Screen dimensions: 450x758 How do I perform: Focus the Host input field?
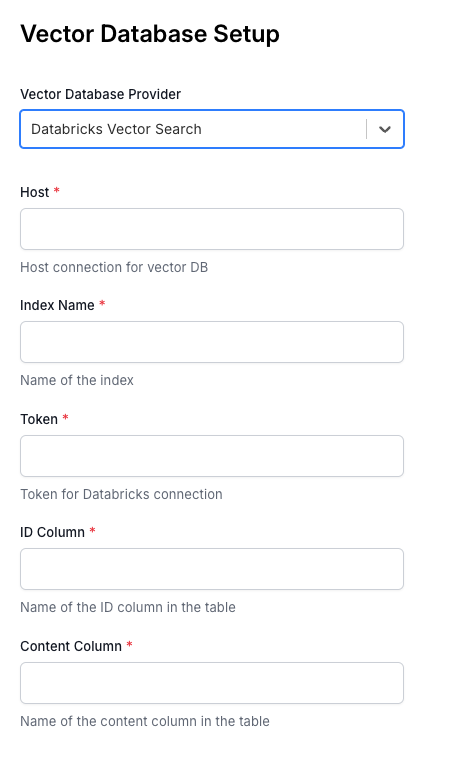click(212, 229)
